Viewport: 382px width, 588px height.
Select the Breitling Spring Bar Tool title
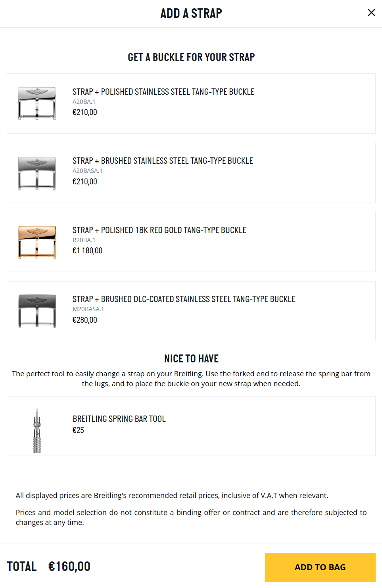click(119, 419)
